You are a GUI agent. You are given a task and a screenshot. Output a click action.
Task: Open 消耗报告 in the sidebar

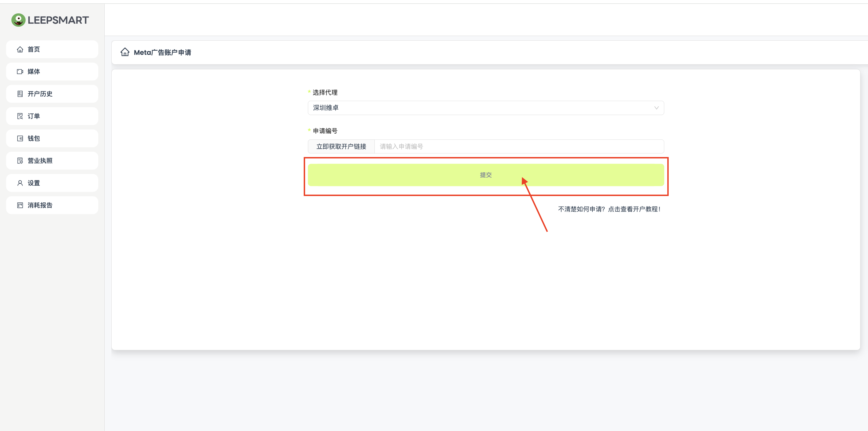[x=52, y=205]
